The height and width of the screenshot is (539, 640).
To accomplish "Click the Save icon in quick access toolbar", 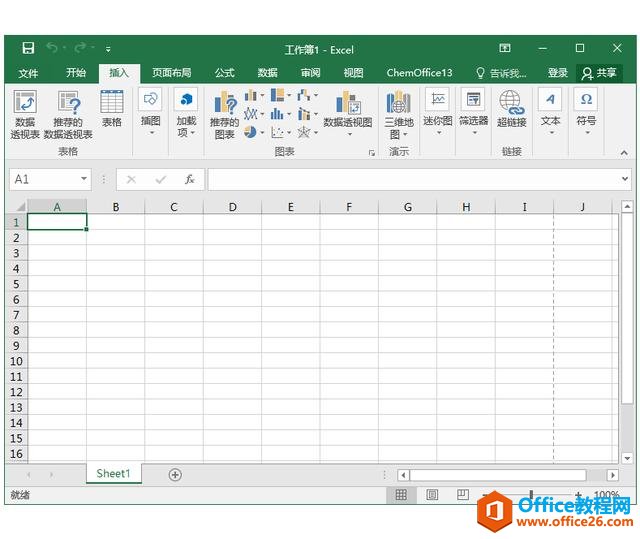I will coord(28,48).
